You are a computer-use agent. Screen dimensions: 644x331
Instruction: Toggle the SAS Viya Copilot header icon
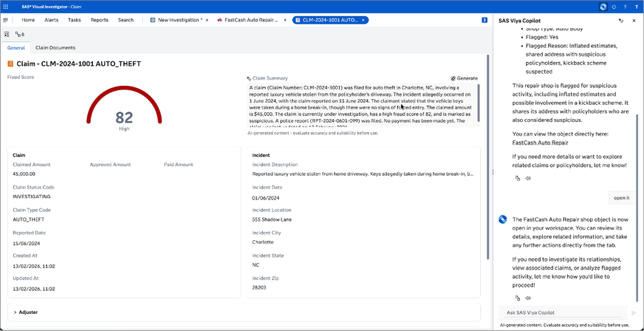coord(603,7)
